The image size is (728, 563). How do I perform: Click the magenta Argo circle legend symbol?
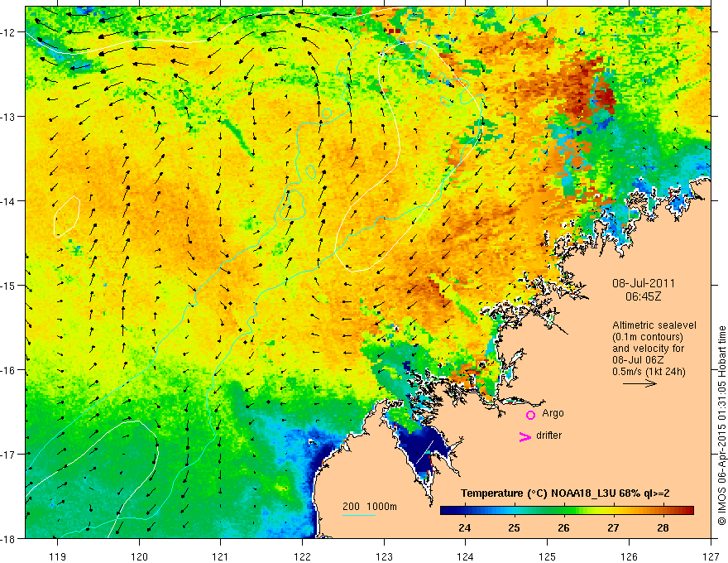coord(530,415)
